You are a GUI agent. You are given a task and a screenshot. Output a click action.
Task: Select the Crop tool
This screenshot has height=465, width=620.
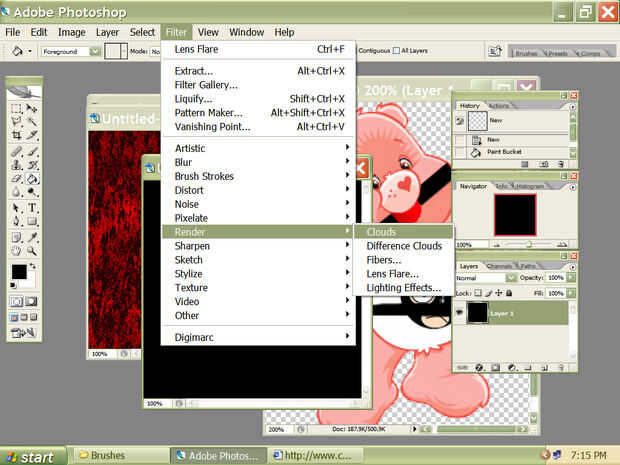pyautogui.click(x=16, y=135)
